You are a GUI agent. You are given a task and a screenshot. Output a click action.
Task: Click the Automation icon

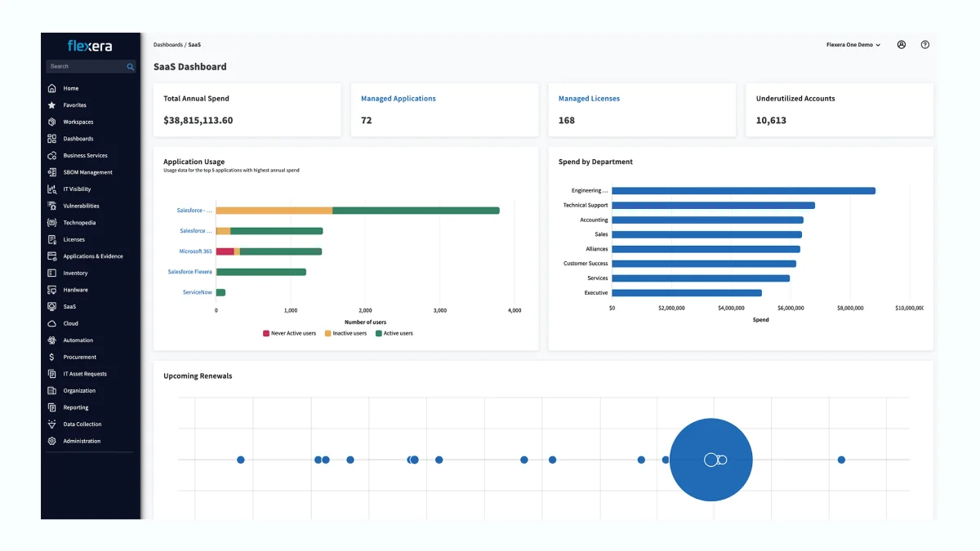pos(52,340)
